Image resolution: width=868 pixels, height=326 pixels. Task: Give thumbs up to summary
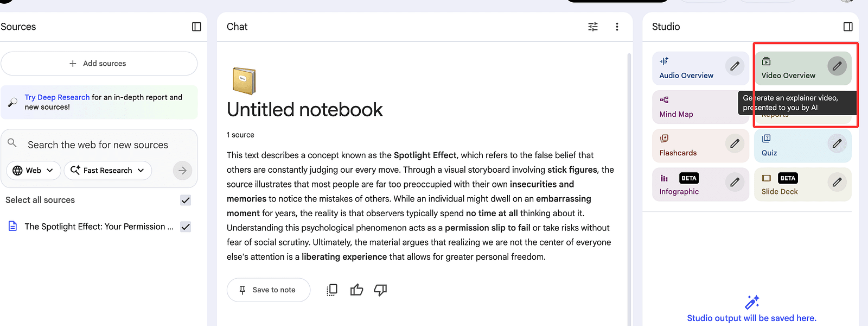coord(356,290)
